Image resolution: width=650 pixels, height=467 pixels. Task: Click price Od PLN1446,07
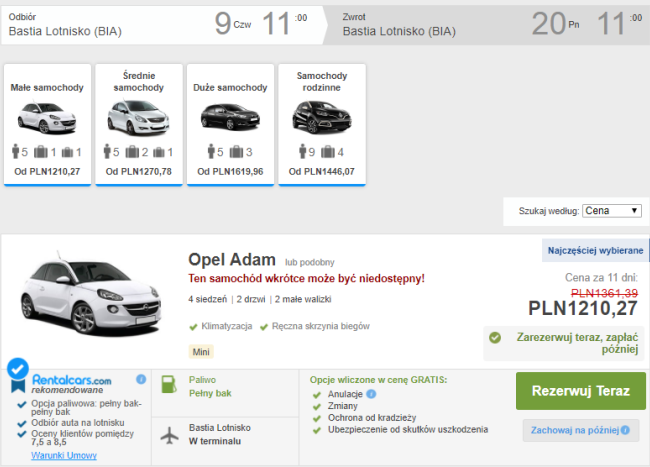point(322,172)
